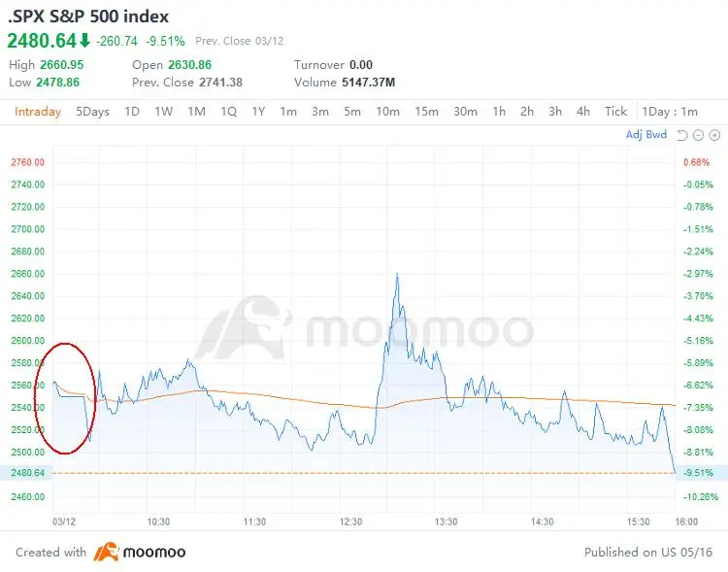Open the 1Day : 1m interval selector
This screenshot has width=728, height=572.
tap(670, 112)
